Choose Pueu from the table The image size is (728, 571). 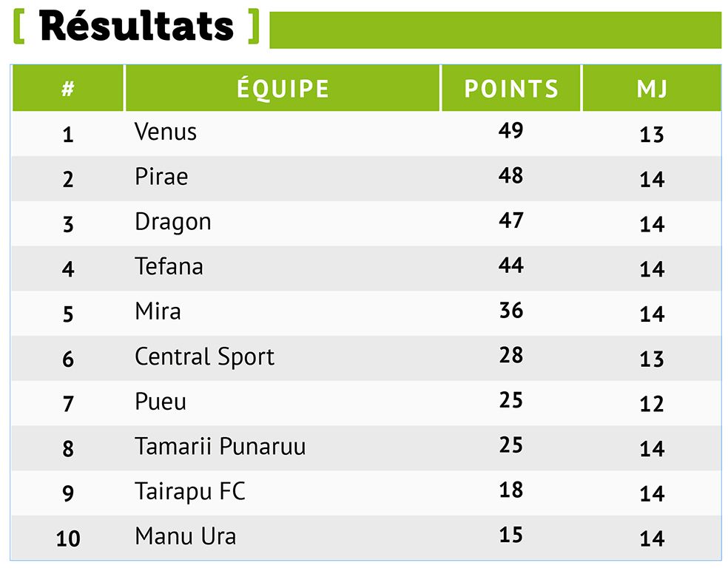[161, 402]
